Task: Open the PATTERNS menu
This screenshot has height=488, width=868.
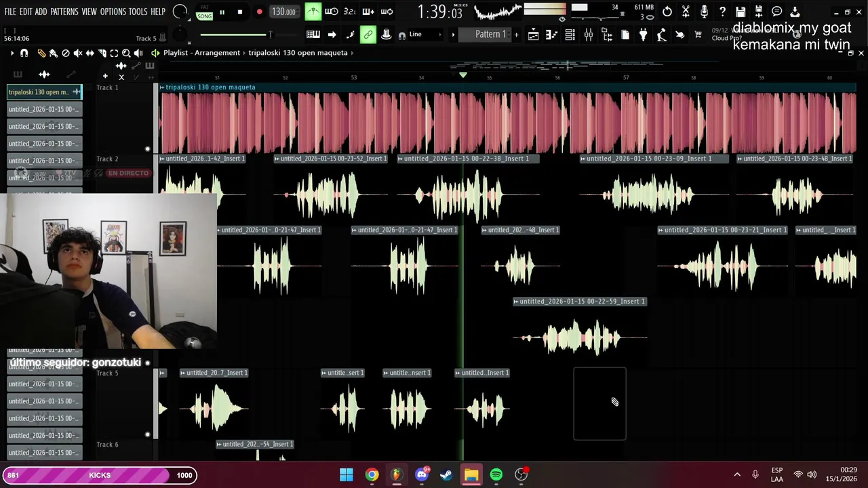Action: click(x=64, y=12)
